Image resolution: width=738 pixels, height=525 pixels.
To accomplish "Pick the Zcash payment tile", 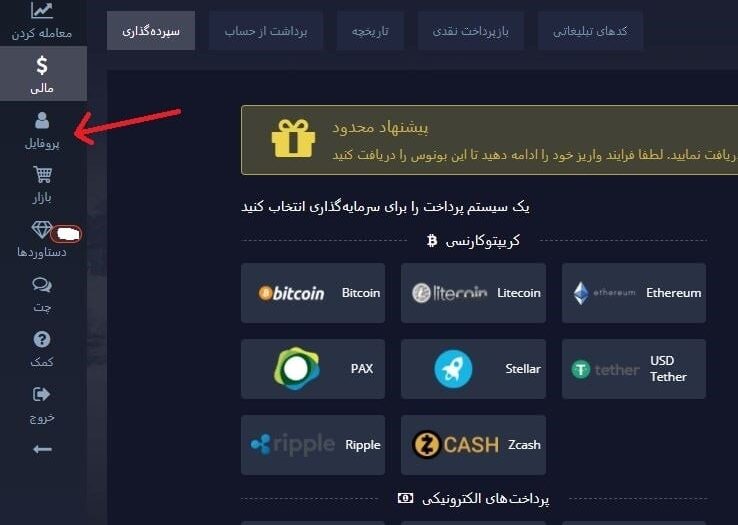I will (473, 444).
